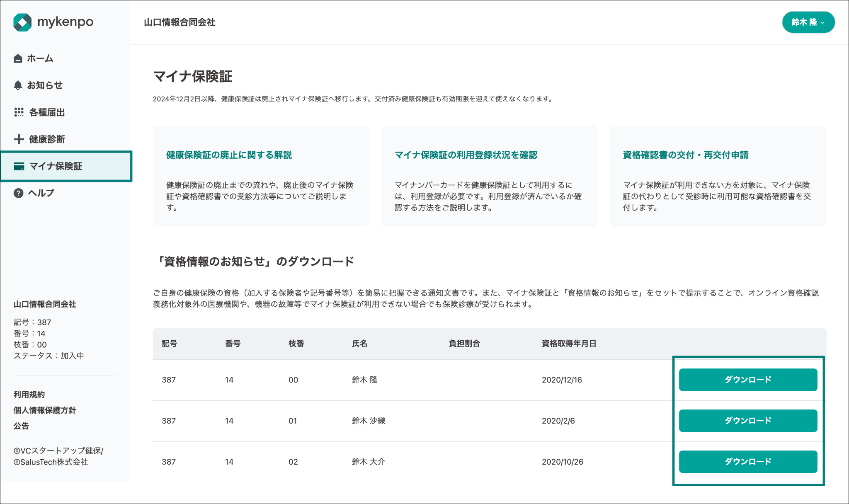Download the notice for 鈴木 大介
Image resolution: width=849 pixels, height=504 pixels.
(748, 462)
